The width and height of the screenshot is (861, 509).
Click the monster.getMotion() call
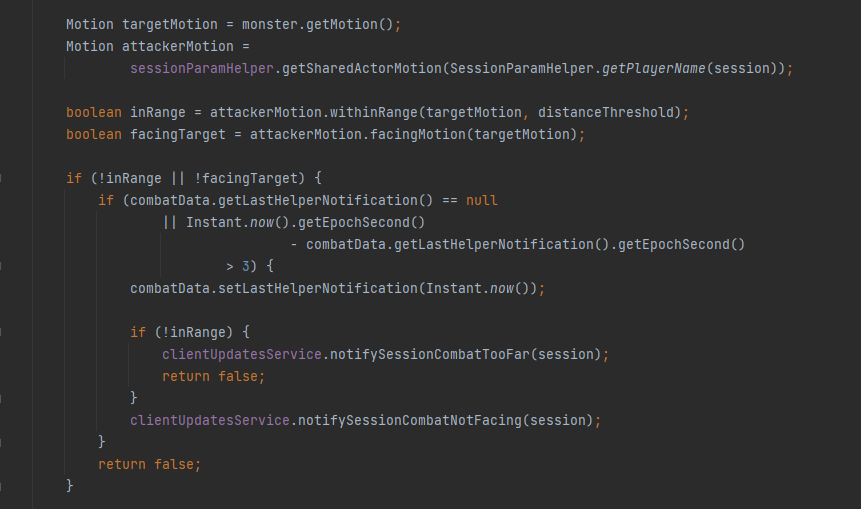(317, 25)
